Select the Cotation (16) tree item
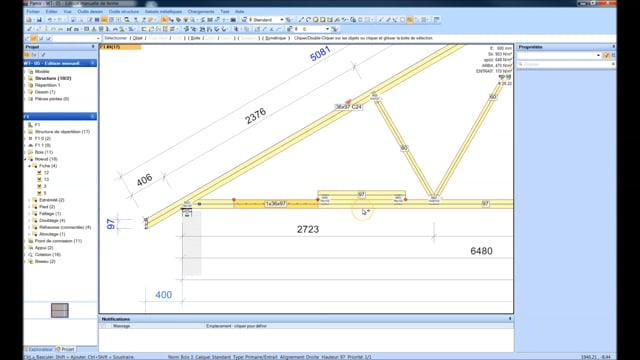The image size is (640, 360). click(x=47, y=255)
